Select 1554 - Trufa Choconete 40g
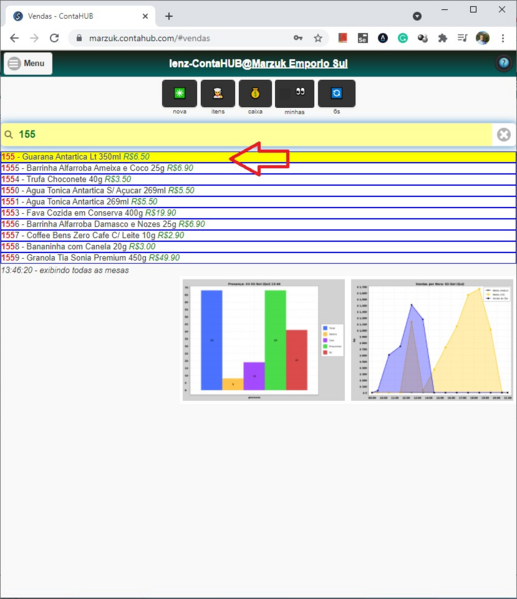Screen dimensions: 517x599 click(x=258, y=179)
